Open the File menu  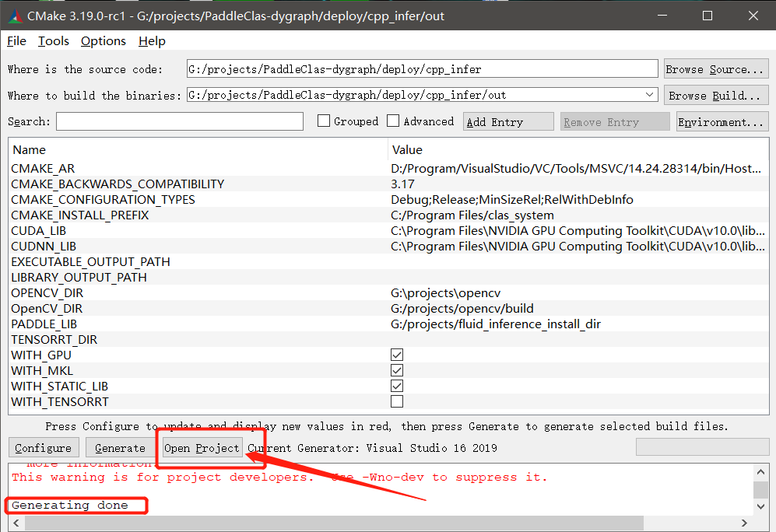tap(16, 40)
